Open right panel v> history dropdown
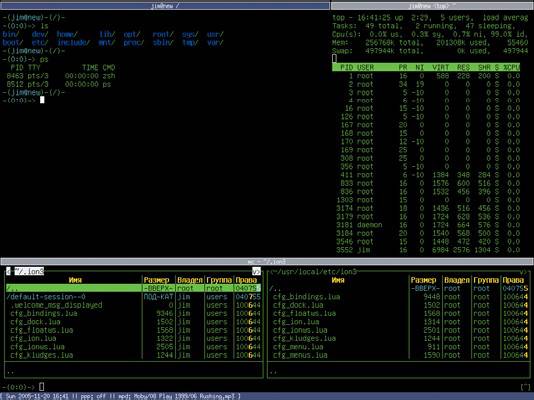 (523, 272)
